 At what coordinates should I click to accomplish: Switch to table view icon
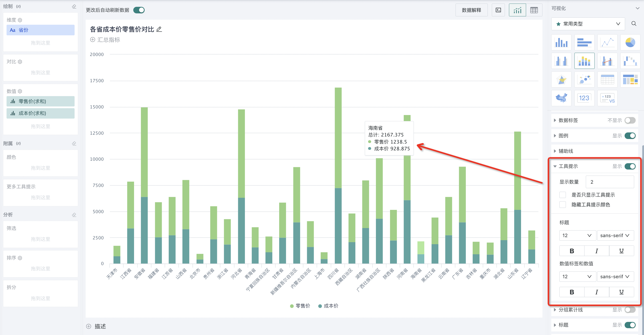(x=534, y=10)
